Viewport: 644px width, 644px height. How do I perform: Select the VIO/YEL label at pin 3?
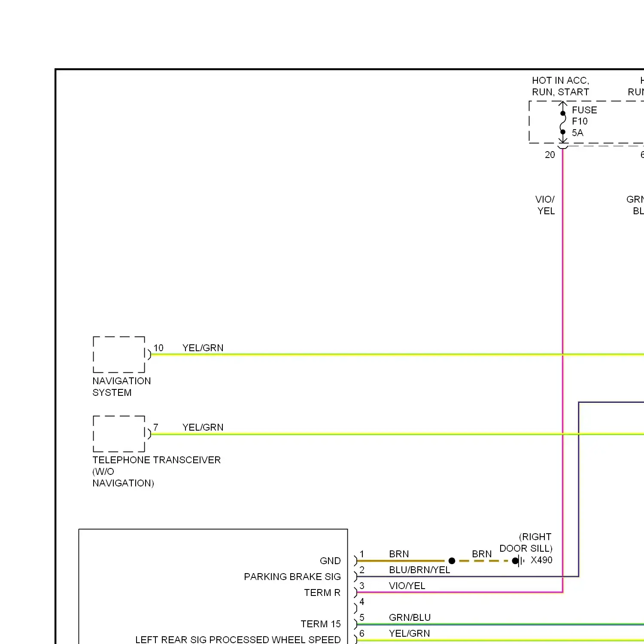click(407, 586)
